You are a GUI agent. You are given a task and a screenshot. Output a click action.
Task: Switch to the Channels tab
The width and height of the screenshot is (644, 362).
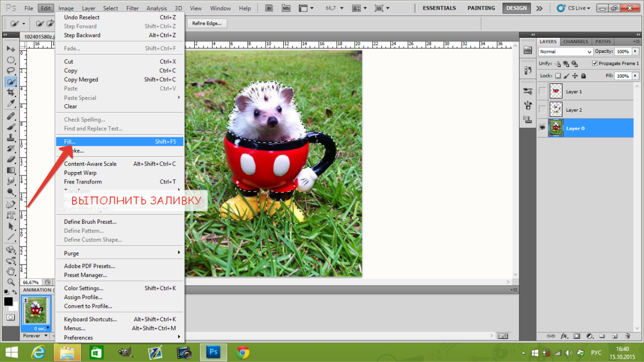(576, 42)
